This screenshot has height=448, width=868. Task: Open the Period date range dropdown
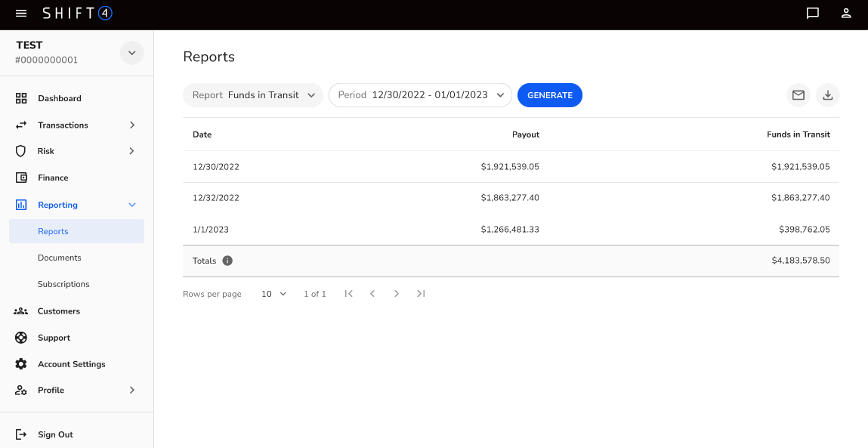coord(420,95)
